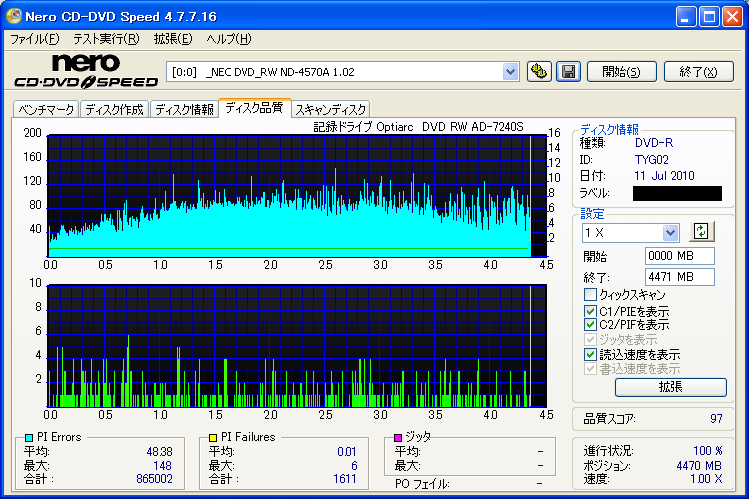Click the magenta ジッタ color swatch
This screenshot has height=499, width=749.
398,437
